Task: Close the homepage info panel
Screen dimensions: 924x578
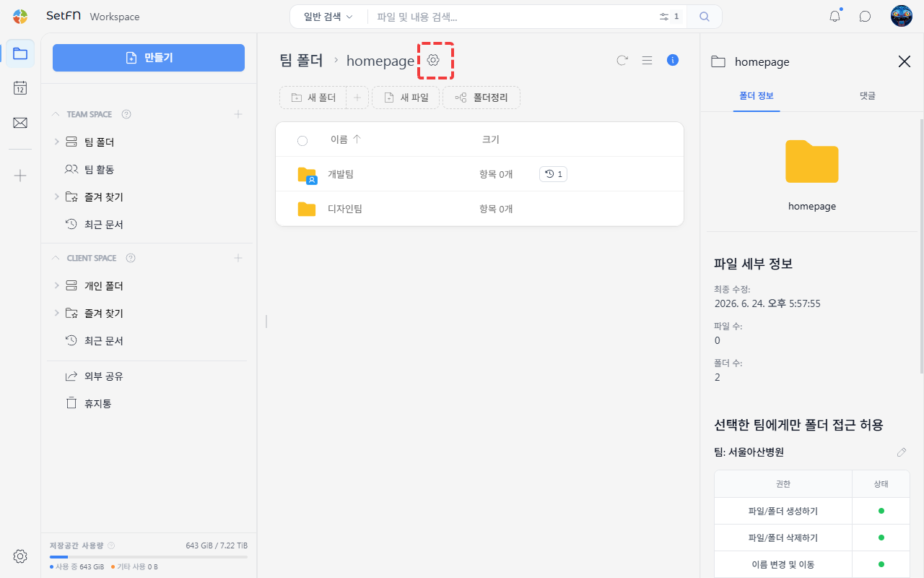Action: (905, 61)
